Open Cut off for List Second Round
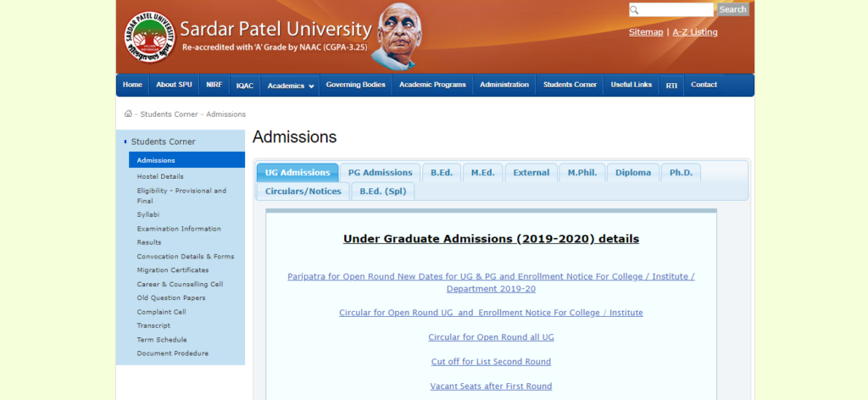This screenshot has height=400, width=868. pos(491,361)
